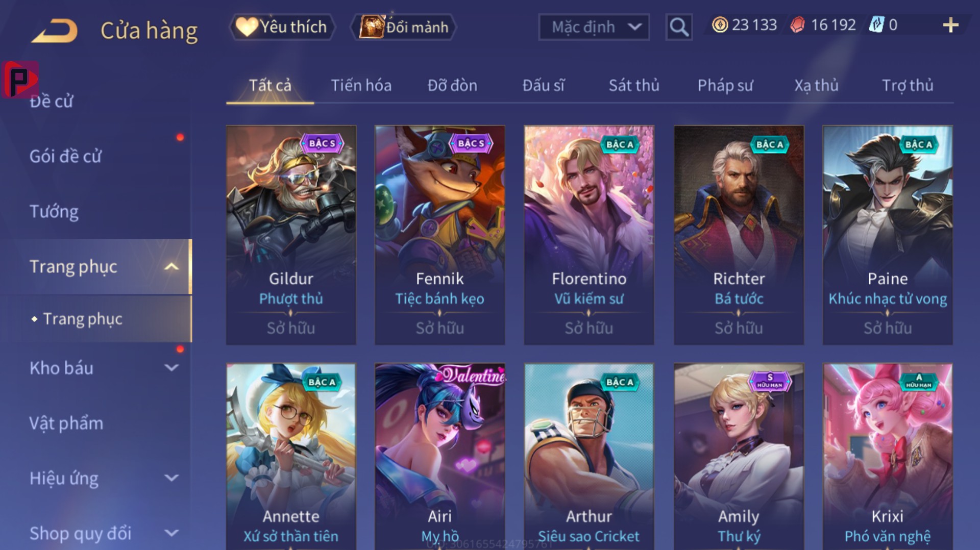Click the red P logo icon

point(20,80)
